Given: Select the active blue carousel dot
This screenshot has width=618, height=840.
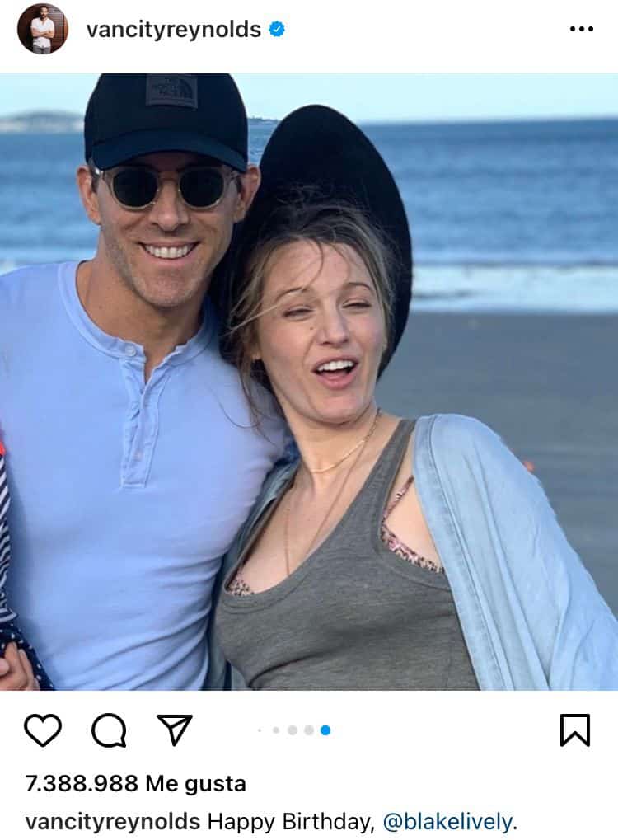Looking at the screenshot, I should [x=325, y=730].
